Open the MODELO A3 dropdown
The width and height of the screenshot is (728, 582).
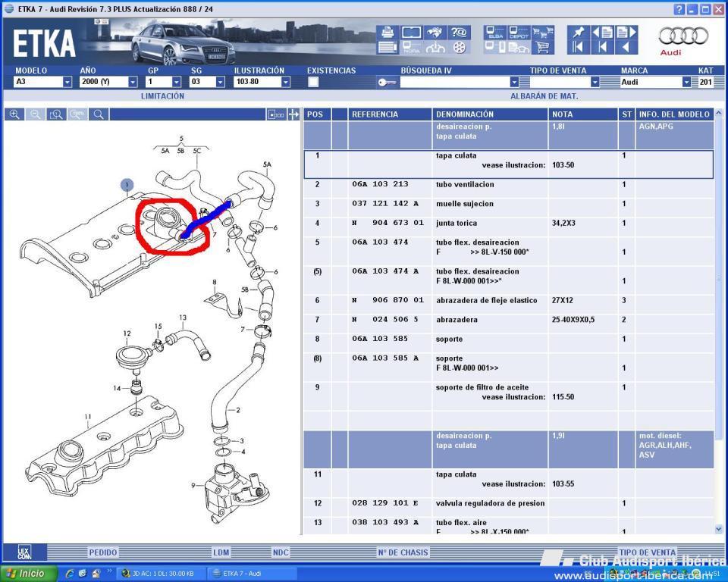[x=67, y=82]
